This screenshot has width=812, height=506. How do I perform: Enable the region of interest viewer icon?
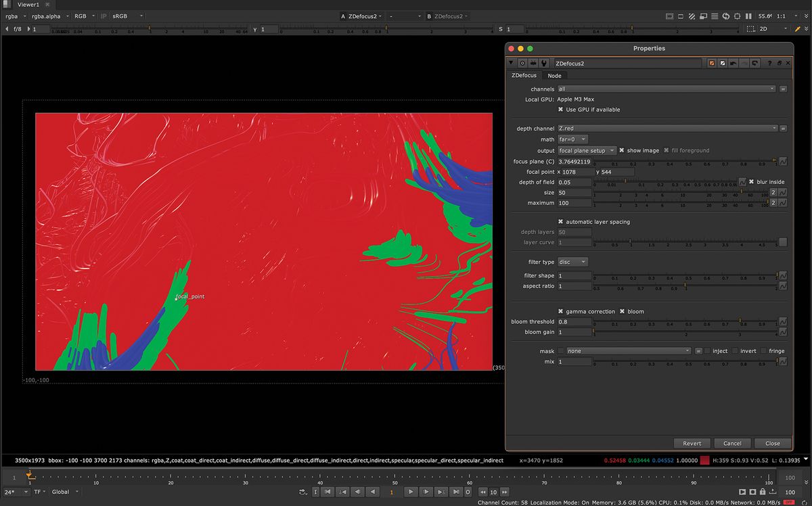(738, 15)
